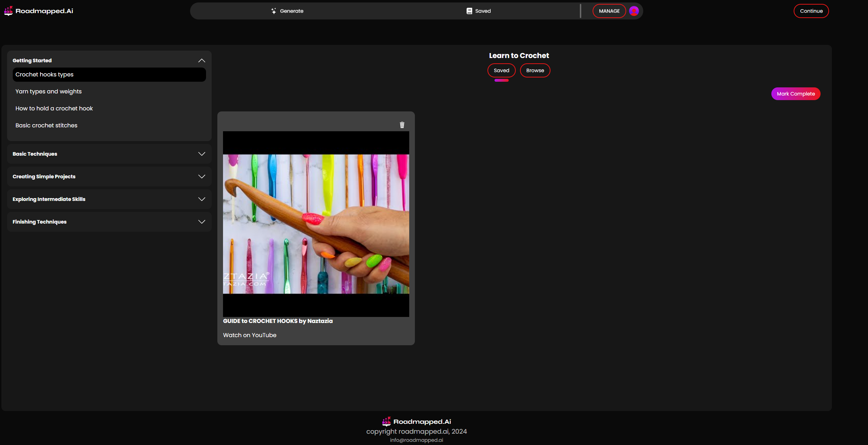This screenshot has height=445, width=868.
Task: Click the Generate sparkle icon
Action: coord(273,11)
